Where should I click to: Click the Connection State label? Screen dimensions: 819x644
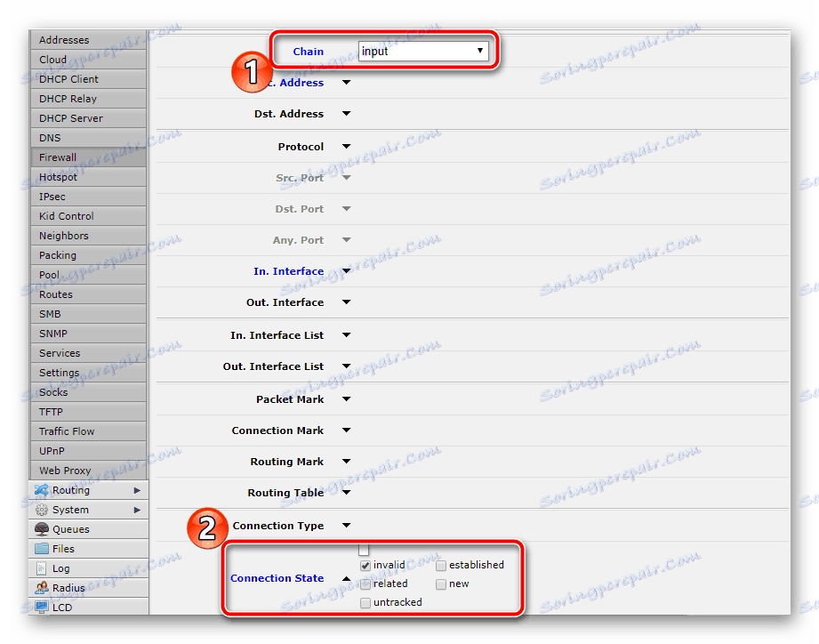[x=277, y=578]
